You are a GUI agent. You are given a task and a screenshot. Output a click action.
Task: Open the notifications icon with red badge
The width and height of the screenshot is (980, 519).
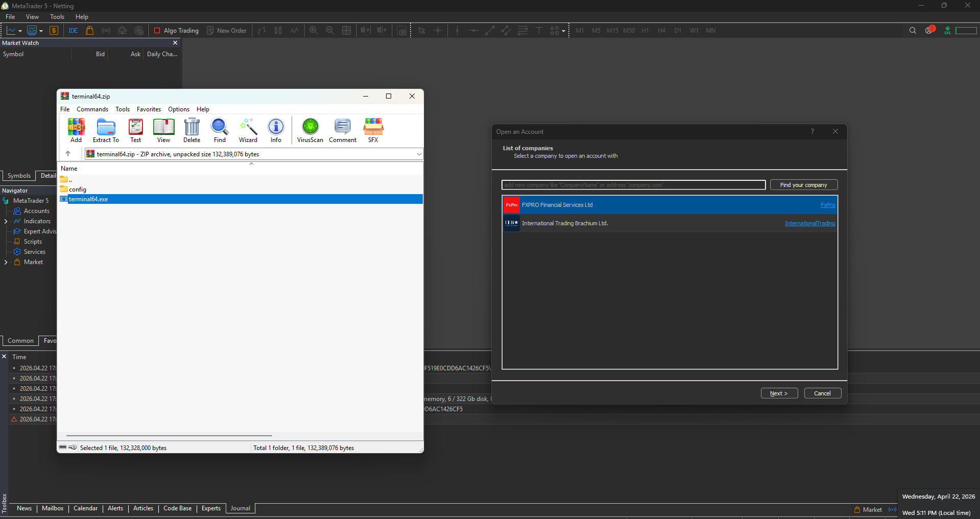pos(929,30)
